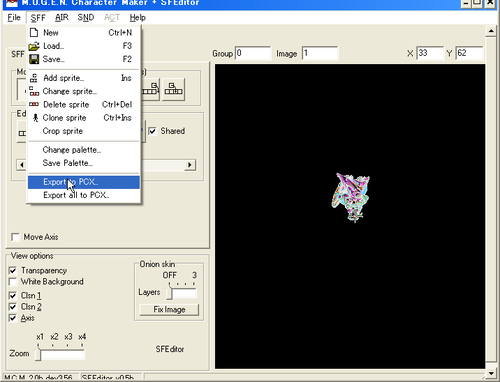The width and height of the screenshot is (500, 382).
Task: Click the Load open-folder icon
Action: pos(34,46)
